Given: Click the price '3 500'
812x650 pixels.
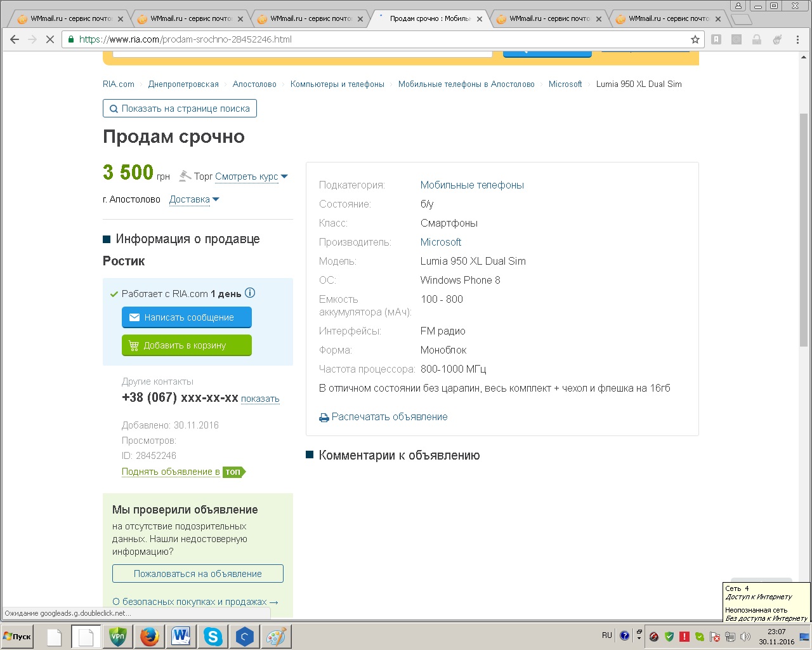Looking at the screenshot, I should tap(128, 172).
